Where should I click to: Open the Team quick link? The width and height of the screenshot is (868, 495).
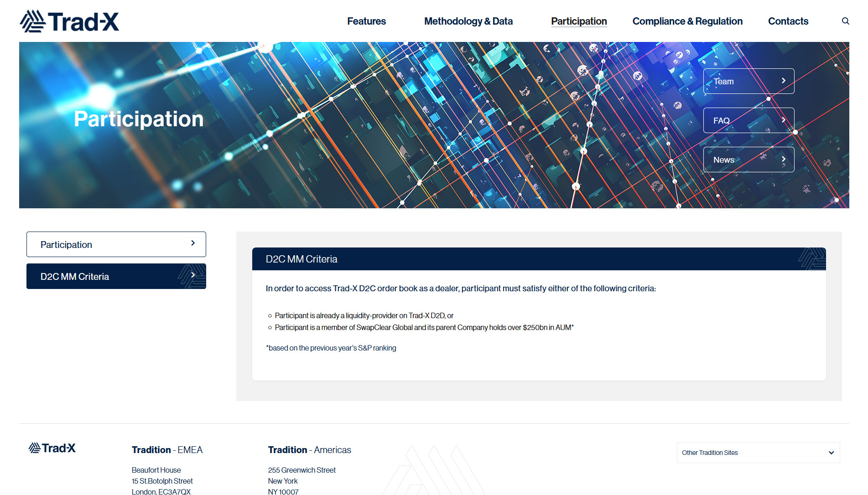pos(748,81)
